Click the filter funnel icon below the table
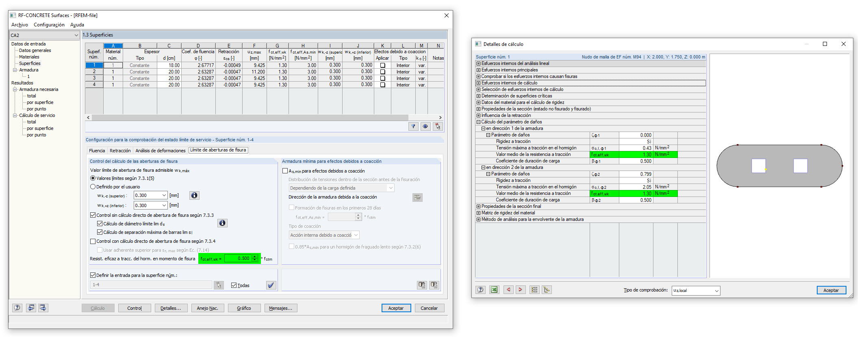 coord(413,126)
